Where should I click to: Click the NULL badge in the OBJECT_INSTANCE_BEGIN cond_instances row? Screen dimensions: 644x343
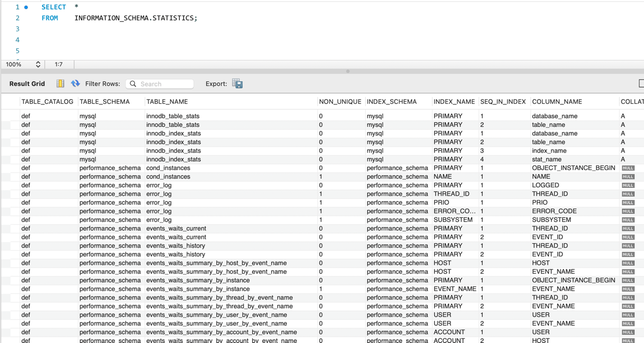[627, 168]
